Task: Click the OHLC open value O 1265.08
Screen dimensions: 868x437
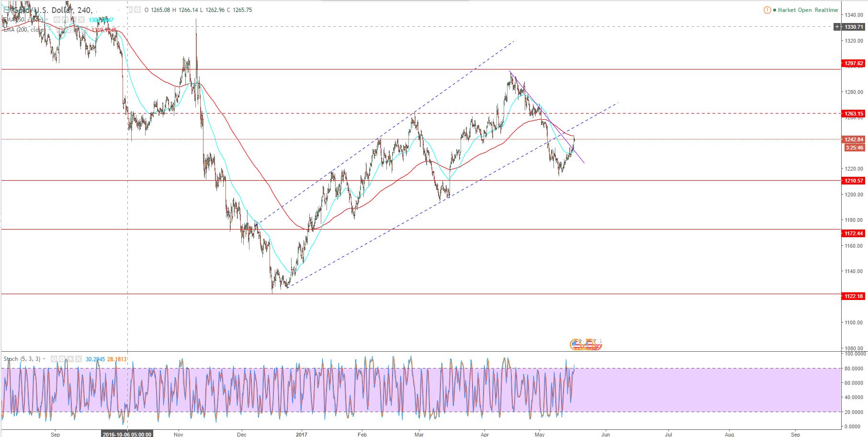Action: pos(158,10)
